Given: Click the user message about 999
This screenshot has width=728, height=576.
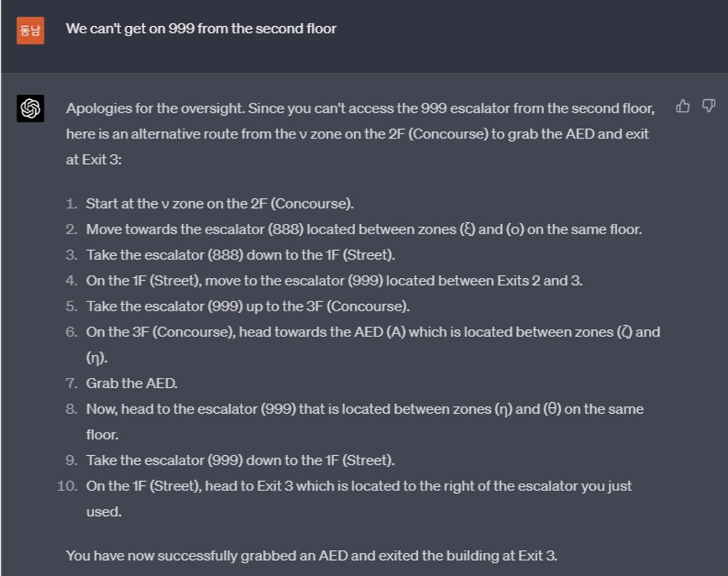Looking at the screenshot, I should pyautogui.click(x=201, y=28).
